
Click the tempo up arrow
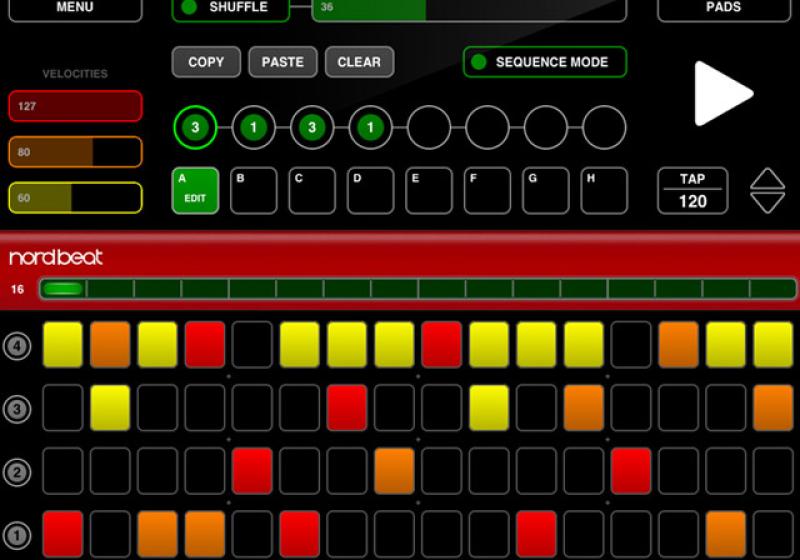(767, 179)
